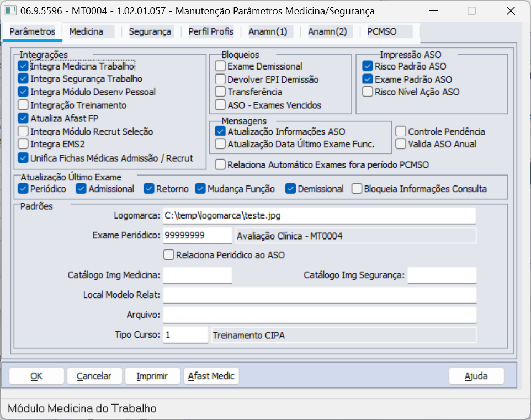Click the Logomarca path input field
531x420 pixels.
click(x=319, y=215)
